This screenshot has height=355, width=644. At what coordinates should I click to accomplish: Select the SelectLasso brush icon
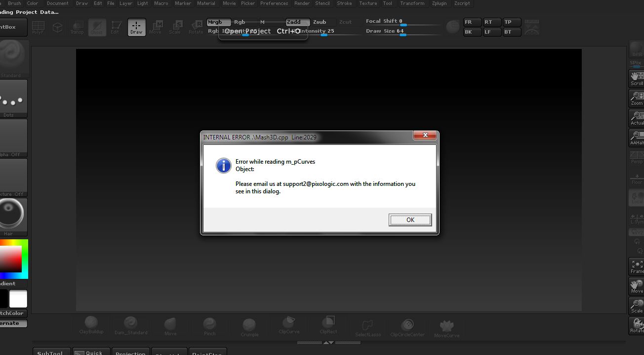368,328
